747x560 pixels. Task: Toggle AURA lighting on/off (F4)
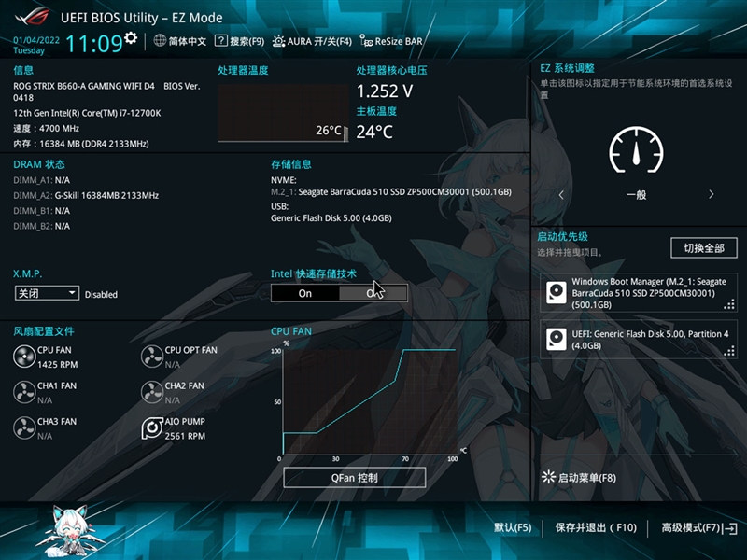coord(312,41)
